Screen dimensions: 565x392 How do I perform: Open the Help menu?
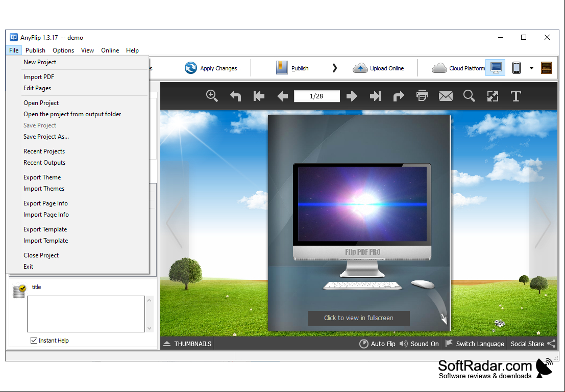click(132, 50)
